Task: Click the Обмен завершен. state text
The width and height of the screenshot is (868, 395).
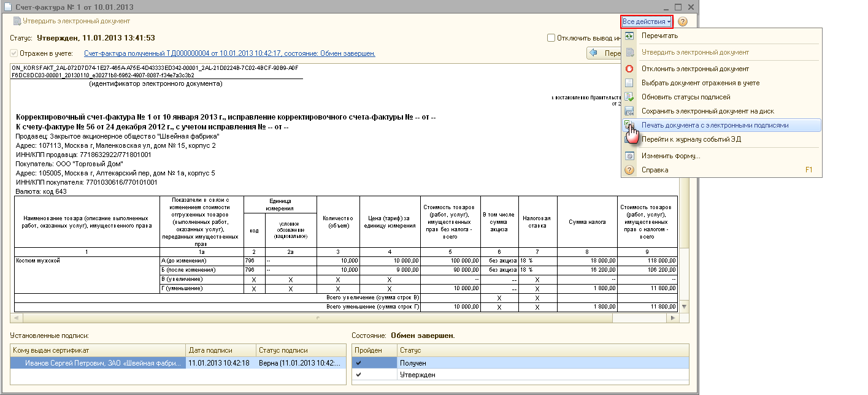Action: [x=423, y=336]
